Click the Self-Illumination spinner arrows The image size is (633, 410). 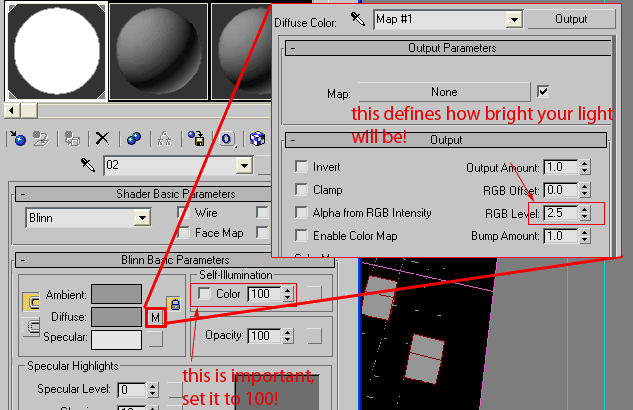point(287,294)
